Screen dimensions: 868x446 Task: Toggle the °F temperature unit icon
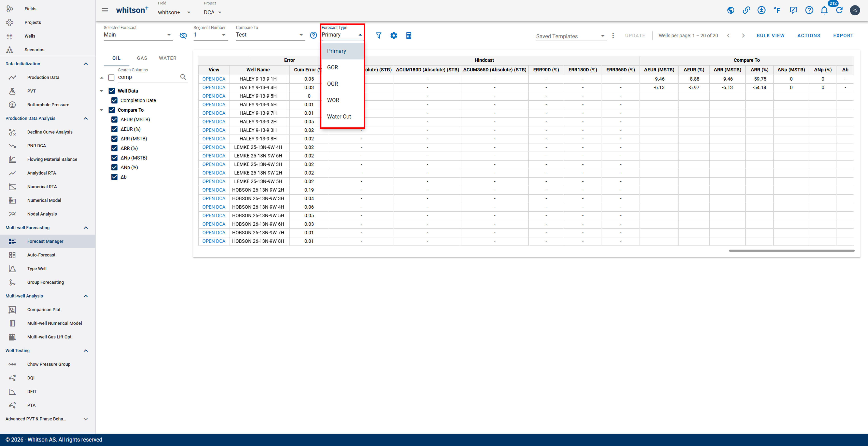coord(777,10)
